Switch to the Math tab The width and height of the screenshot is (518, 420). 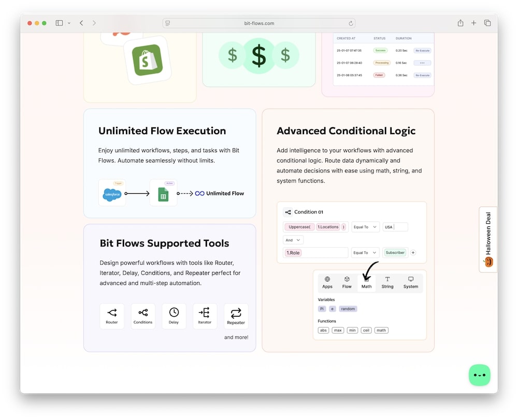click(x=366, y=283)
